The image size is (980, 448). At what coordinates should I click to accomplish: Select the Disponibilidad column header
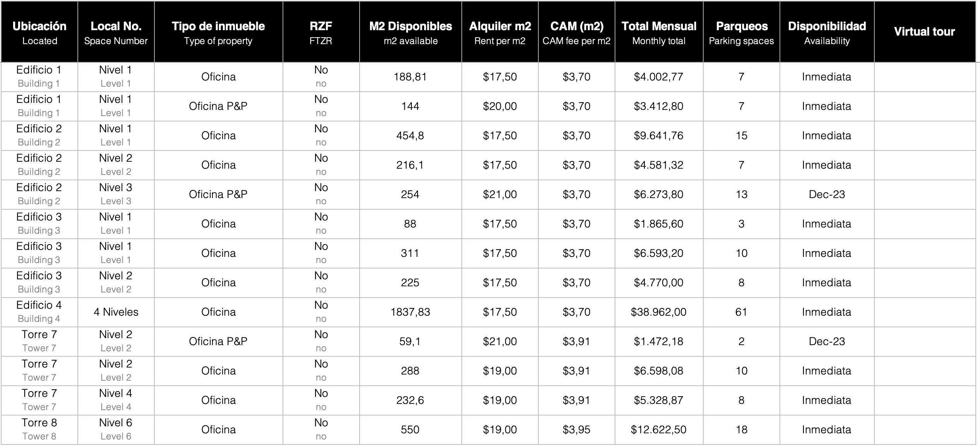coord(827,32)
